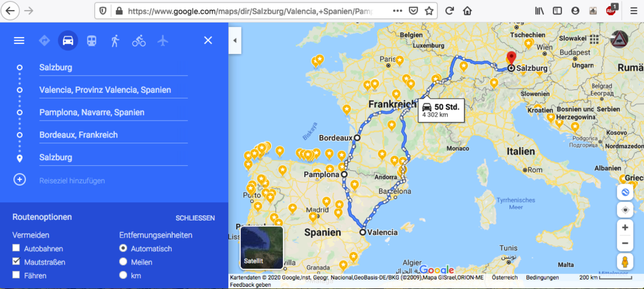Screen dimensions: 644x289
Task: Select km distance units
Action: pyautogui.click(x=123, y=275)
